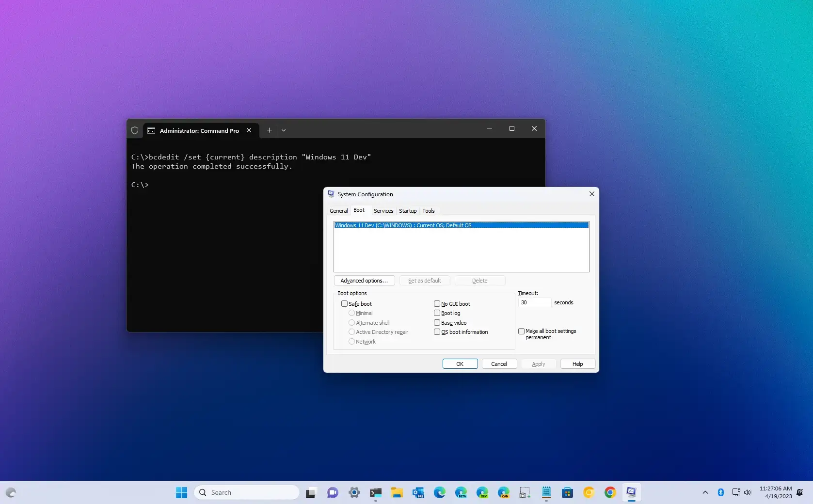The height and width of the screenshot is (504, 813).
Task: Select the Network safe boot radio option
Action: click(351, 342)
